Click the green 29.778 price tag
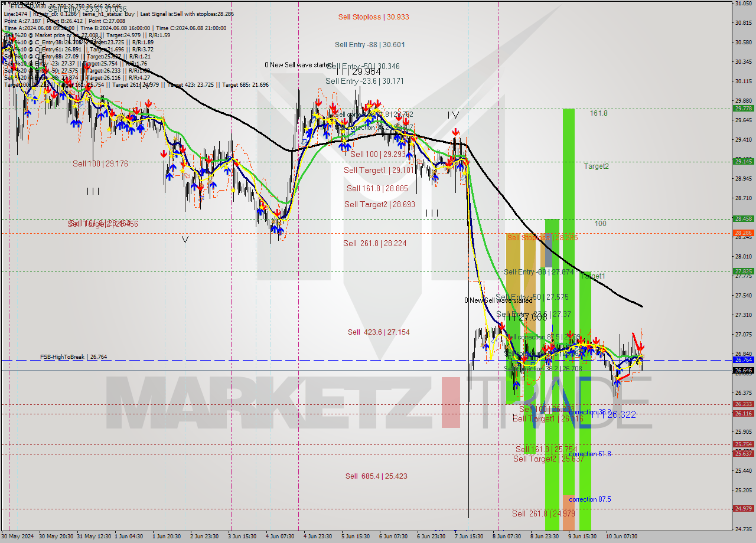This screenshot has width=756, height=543. [743, 109]
